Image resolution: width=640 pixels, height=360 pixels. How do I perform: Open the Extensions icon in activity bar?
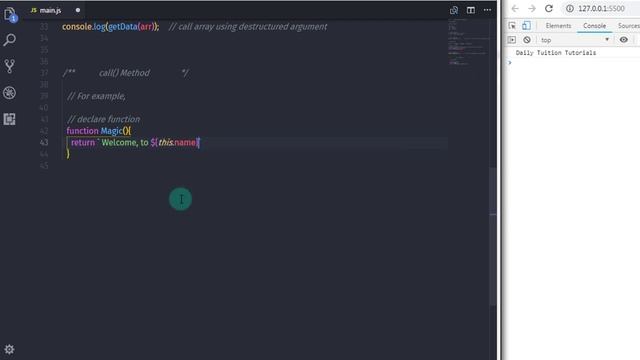click(9, 119)
